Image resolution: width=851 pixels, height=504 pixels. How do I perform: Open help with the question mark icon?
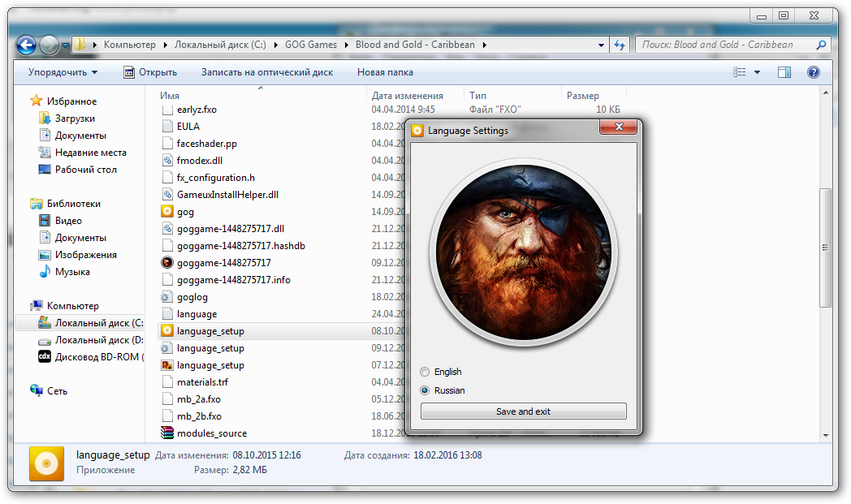[813, 72]
